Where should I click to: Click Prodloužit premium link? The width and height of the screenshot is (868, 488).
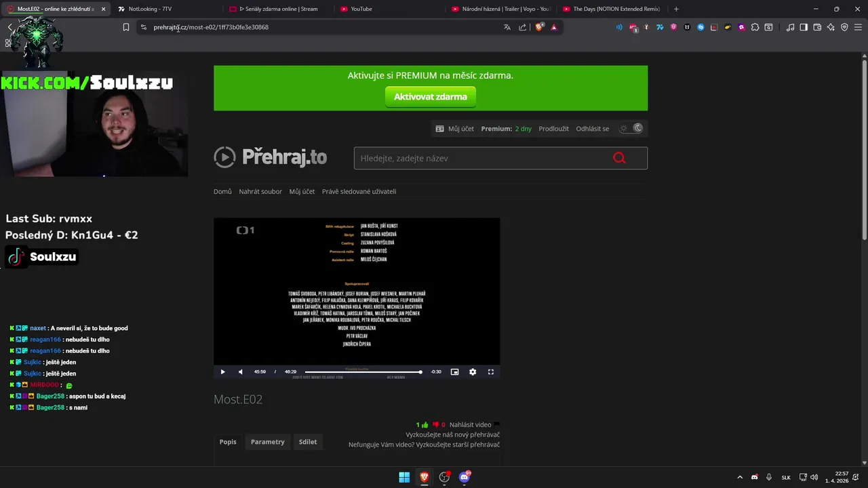click(x=553, y=129)
